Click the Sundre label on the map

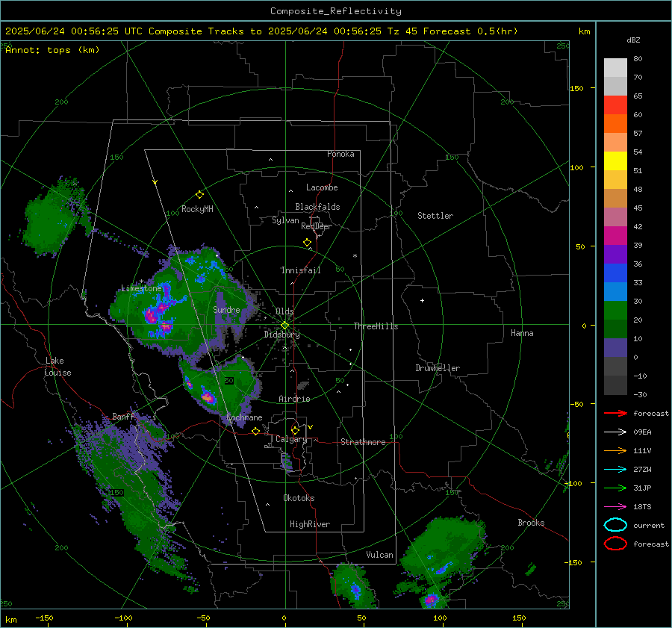point(226,309)
